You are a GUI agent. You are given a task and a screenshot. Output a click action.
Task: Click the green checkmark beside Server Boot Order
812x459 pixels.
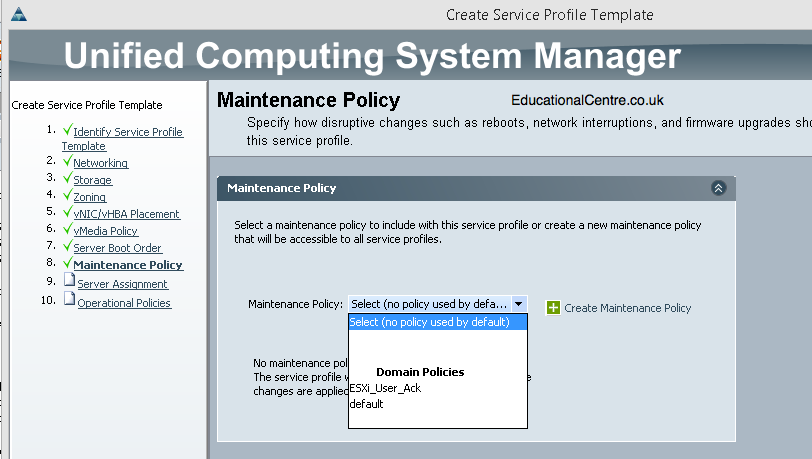click(67, 246)
